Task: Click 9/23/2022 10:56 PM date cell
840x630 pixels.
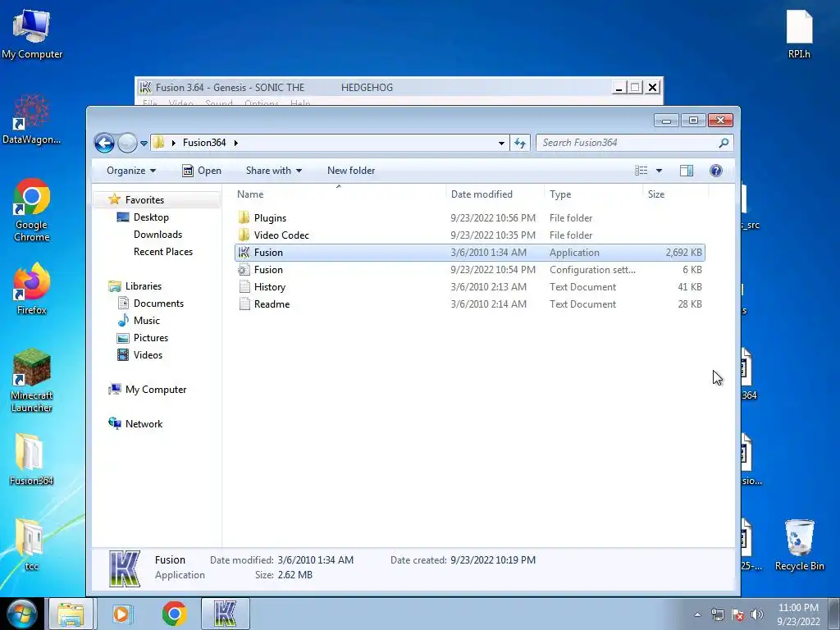Action: tap(493, 218)
